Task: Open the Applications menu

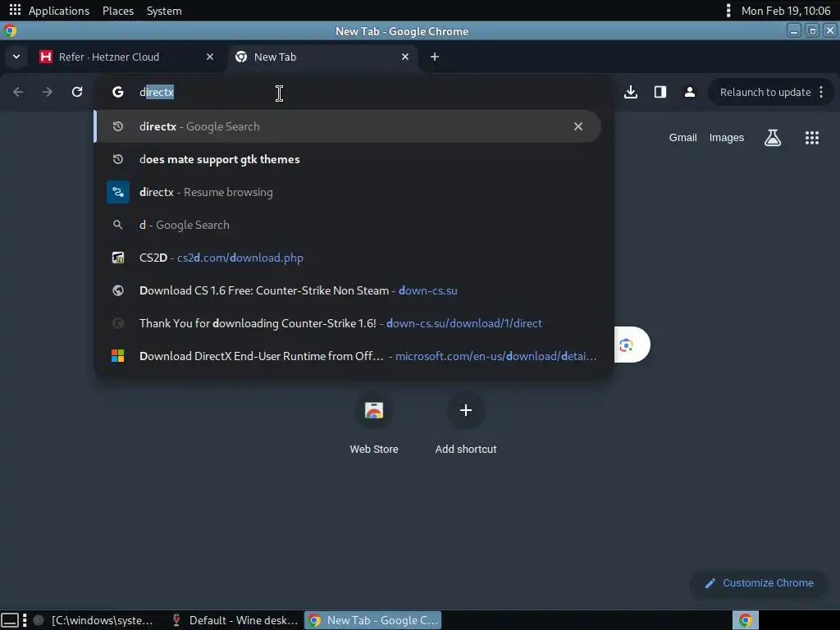Action: click(x=59, y=11)
